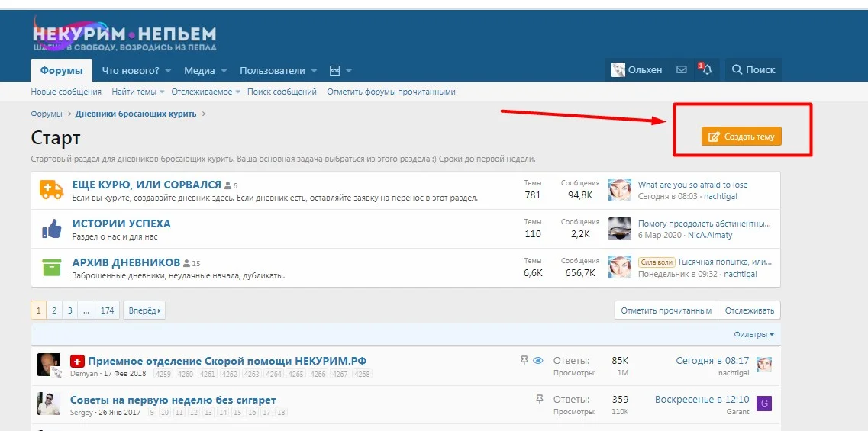
Task: Open Новые сообщения in the sub-navigation
Action: click(66, 92)
